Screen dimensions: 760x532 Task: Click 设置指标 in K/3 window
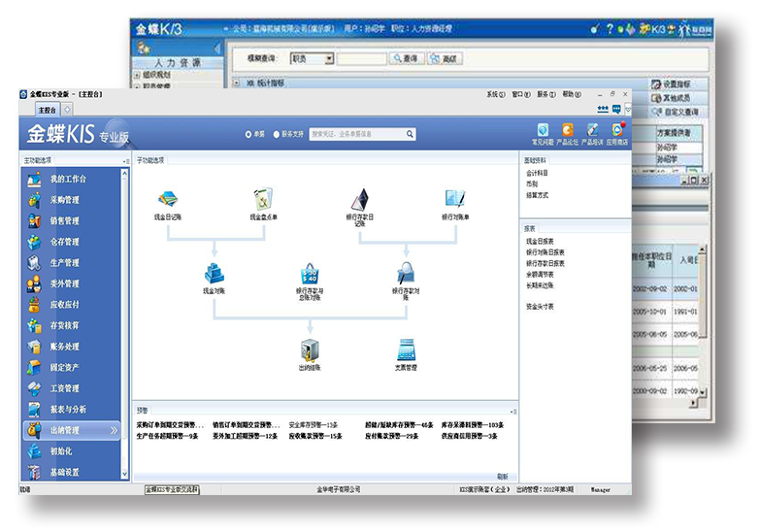pyautogui.click(x=672, y=84)
